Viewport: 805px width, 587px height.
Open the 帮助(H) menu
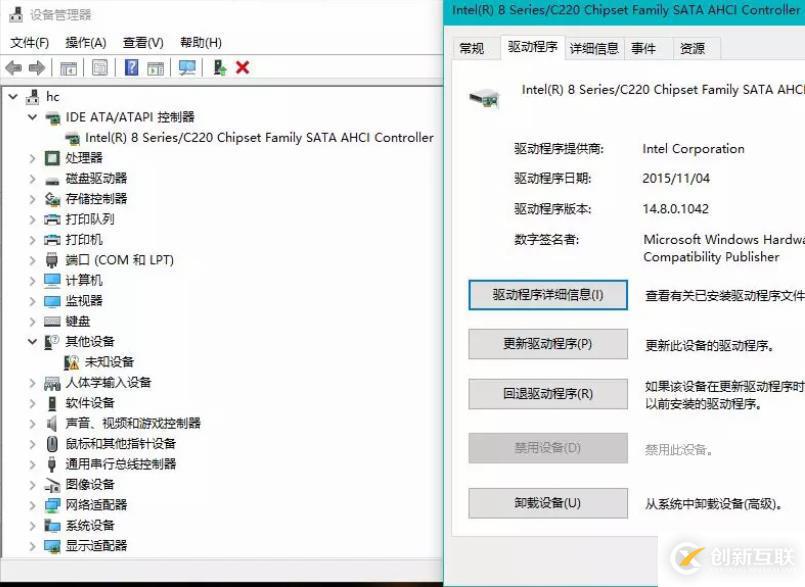point(201,43)
